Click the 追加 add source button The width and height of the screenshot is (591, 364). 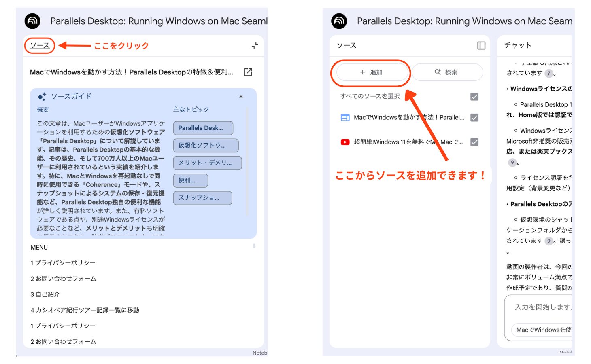click(372, 72)
